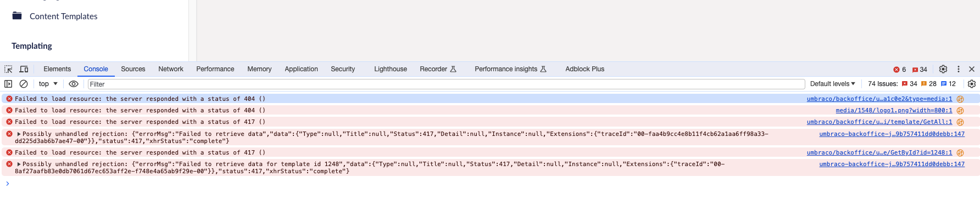
Task: Click the AI insight icon on the GetById row
Action: click(x=960, y=153)
